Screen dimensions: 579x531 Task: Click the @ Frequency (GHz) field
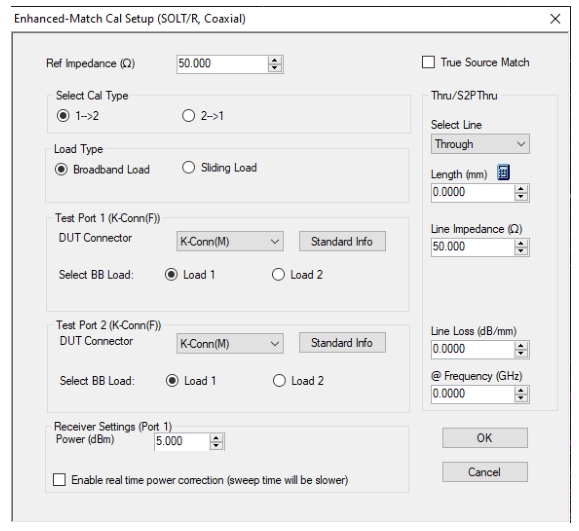[473, 394]
